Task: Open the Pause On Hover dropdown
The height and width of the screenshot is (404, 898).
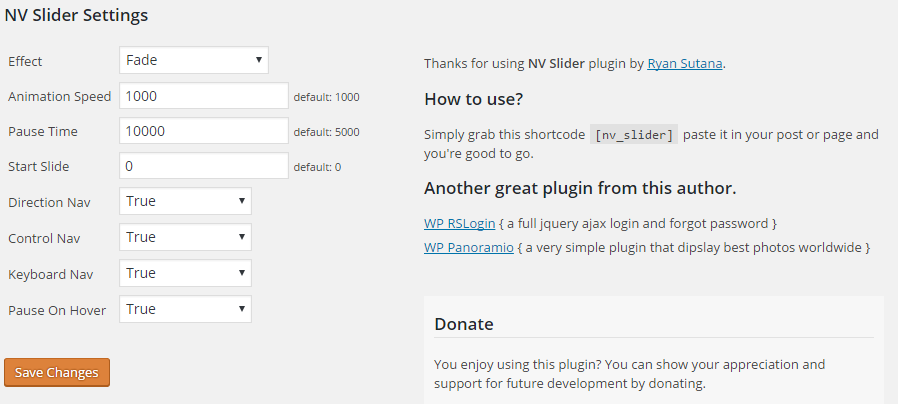Action: (185, 309)
